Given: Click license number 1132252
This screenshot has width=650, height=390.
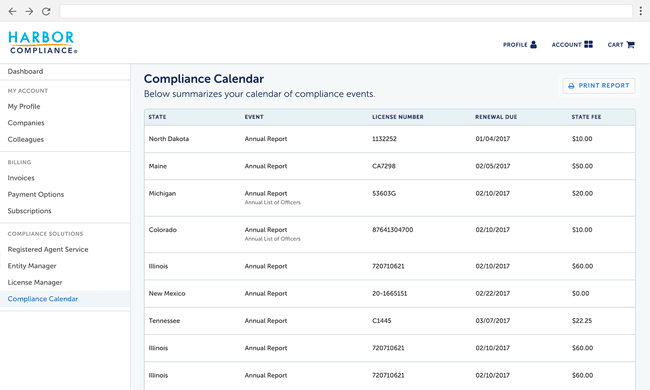Looking at the screenshot, I should click(x=384, y=139).
